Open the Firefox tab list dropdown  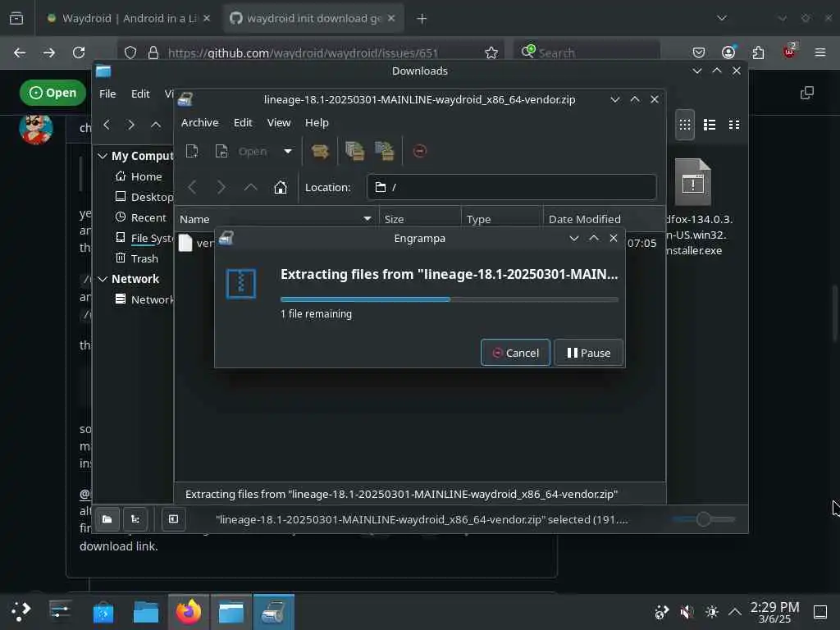[722, 18]
